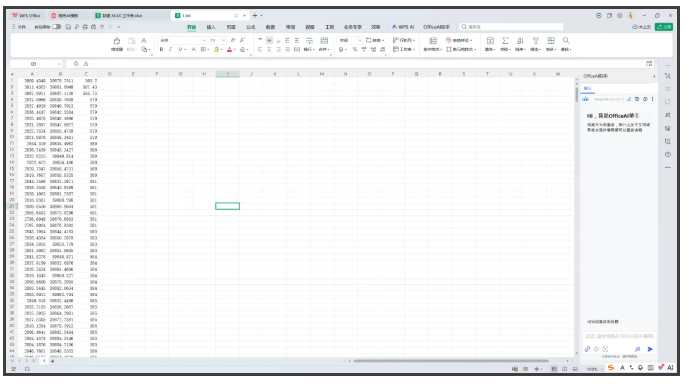This screenshot has width=690, height=388.
Task: Open the font color dropdown arrow
Action: coord(235,50)
